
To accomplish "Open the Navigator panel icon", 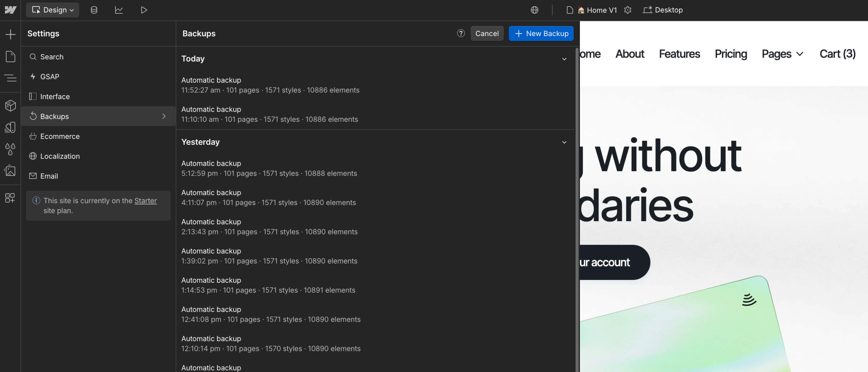I will point(11,78).
